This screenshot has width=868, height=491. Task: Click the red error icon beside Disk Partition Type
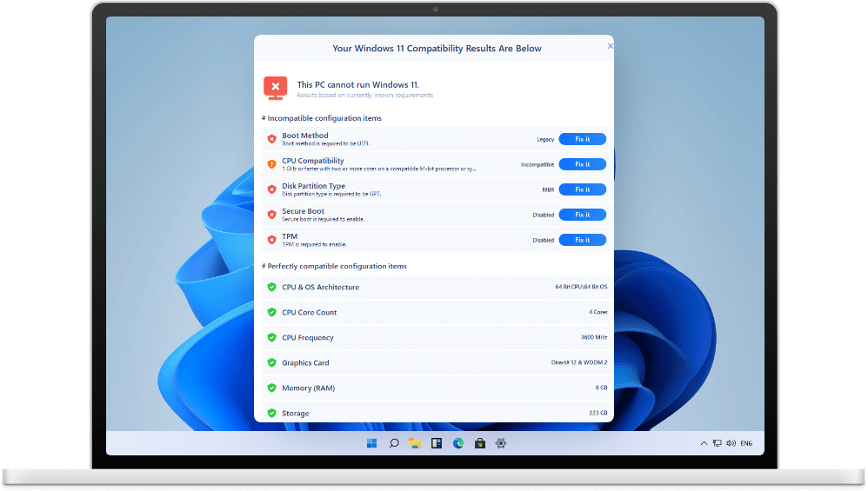(272, 189)
